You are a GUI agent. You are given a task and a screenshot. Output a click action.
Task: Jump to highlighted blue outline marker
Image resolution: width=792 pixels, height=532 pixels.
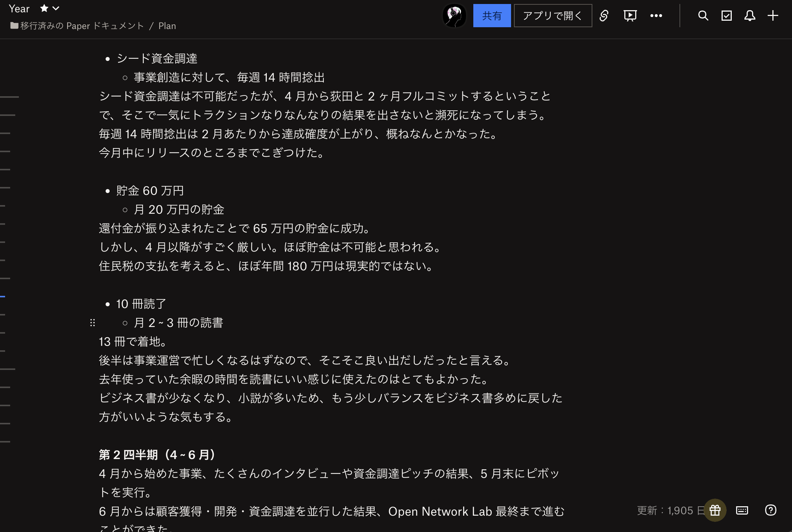coord(3,296)
